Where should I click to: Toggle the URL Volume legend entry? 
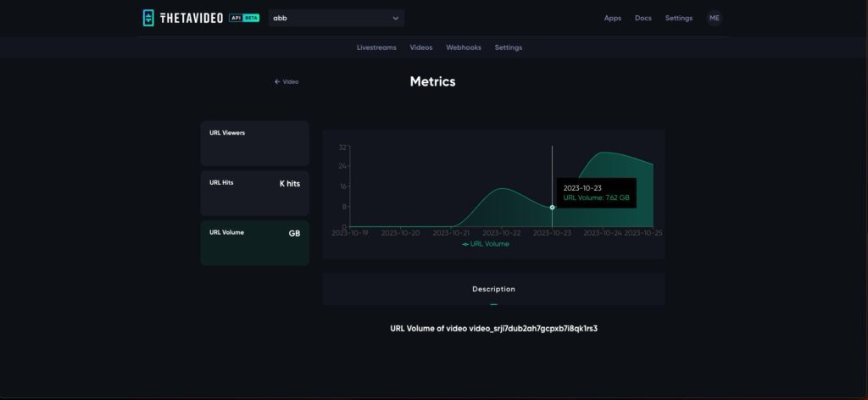pyautogui.click(x=486, y=244)
